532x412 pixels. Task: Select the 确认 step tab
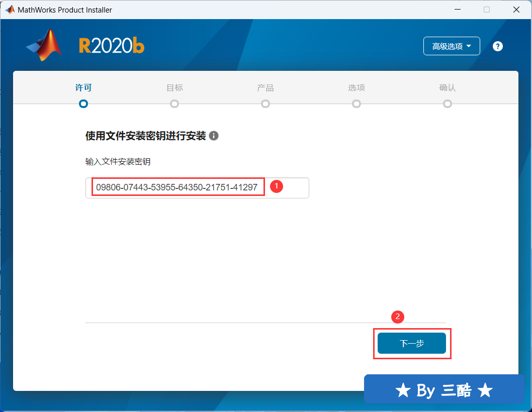[x=447, y=87]
